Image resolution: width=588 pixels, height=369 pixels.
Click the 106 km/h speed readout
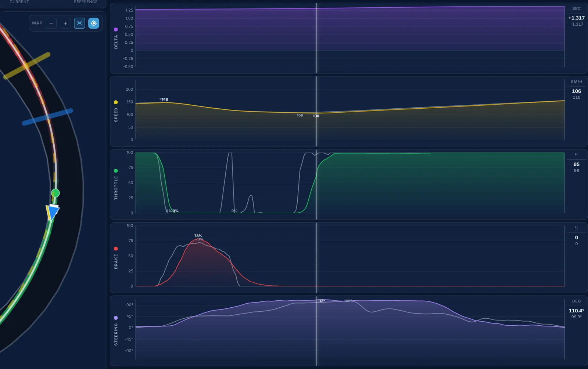(576, 91)
